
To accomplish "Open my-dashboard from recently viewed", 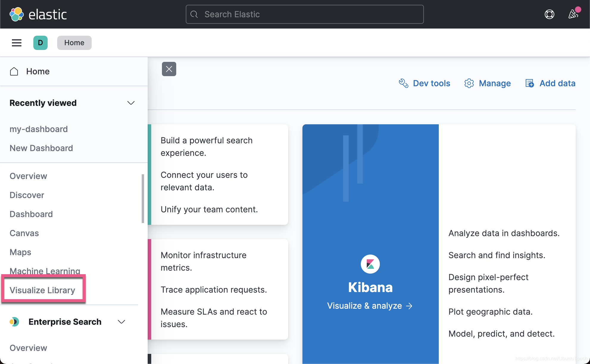I will 39,129.
